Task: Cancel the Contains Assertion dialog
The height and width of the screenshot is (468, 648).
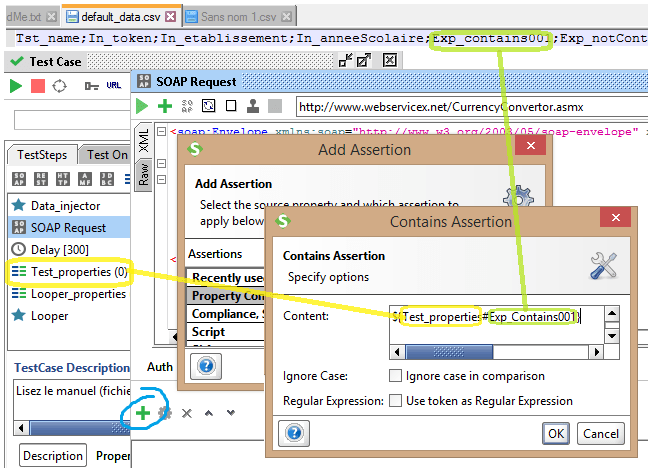Action: point(600,433)
